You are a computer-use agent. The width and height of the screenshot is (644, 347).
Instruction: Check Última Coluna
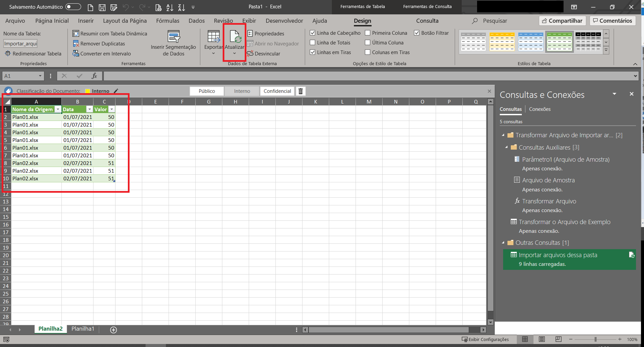(368, 42)
